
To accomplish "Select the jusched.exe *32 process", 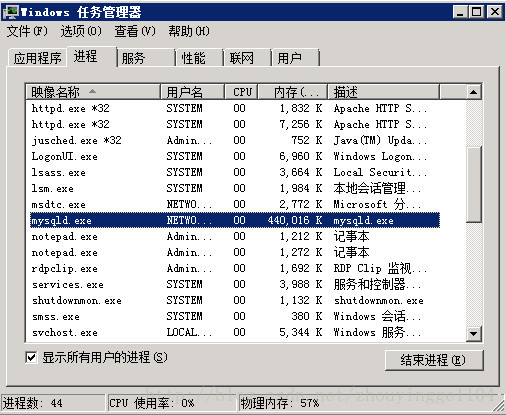I will click(x=235, y=140).
